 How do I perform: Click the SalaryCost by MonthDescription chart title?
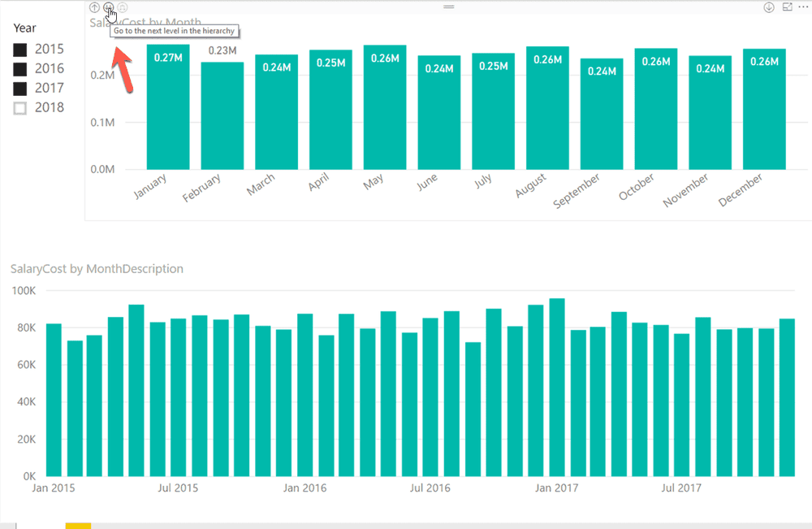pyautogui.click(x=97, y=268)
